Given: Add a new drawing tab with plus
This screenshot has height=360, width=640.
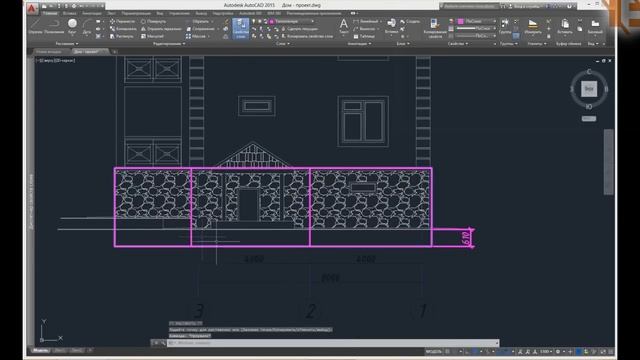Looking at the screenshot, I should pyautogui.click(x=115, y=52).
